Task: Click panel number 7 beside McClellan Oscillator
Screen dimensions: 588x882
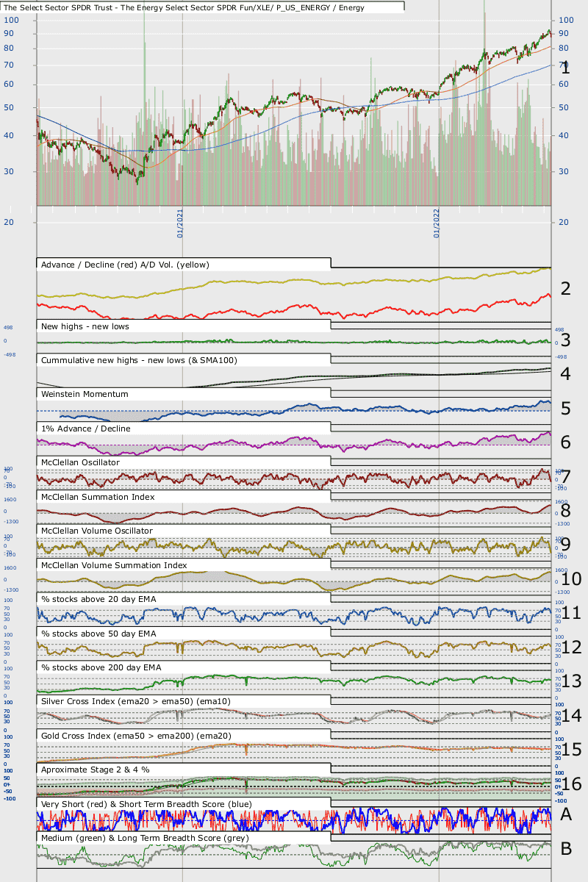Action: [565, 476]
